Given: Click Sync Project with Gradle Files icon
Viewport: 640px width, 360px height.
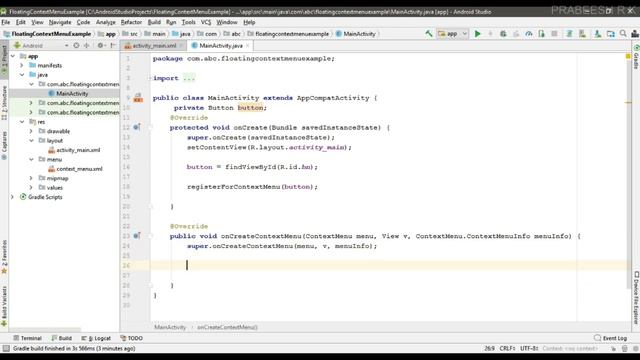Looking at the screenshot, I should coord(569,34).
